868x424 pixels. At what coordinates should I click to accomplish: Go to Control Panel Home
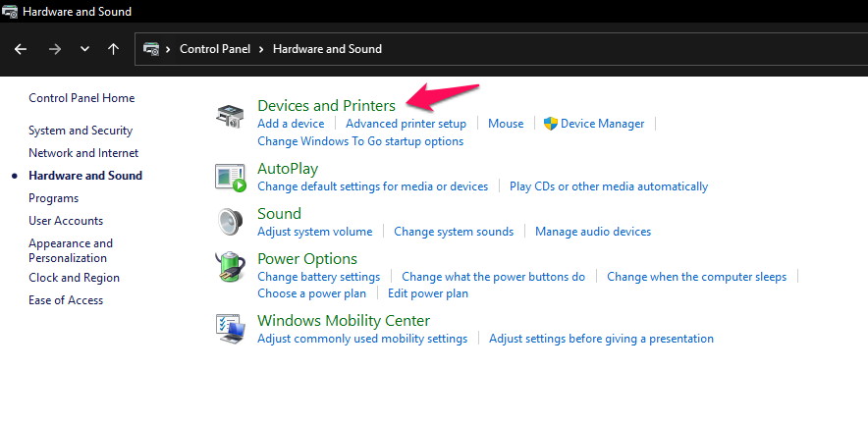click(81, 98)
